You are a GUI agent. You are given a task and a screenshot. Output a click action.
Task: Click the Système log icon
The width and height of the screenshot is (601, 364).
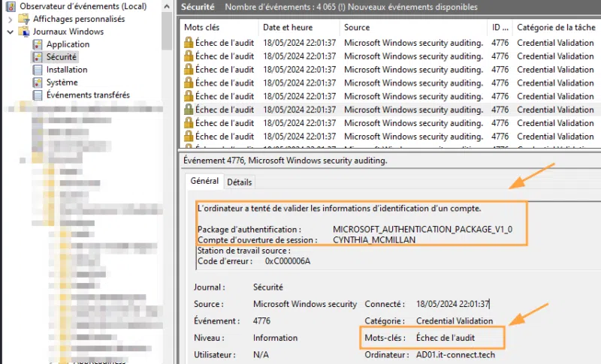pos(38,83)
